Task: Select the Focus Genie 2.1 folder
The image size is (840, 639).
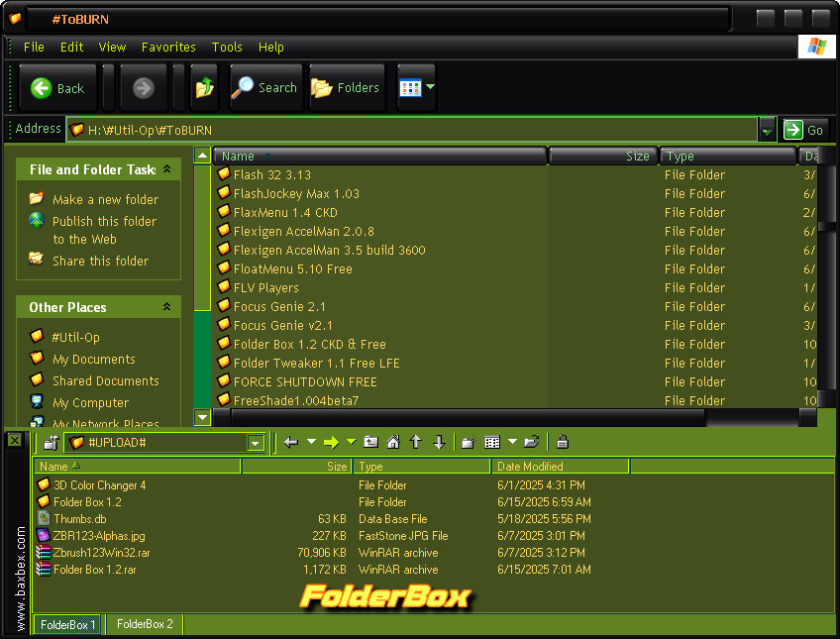Action: point(279,306)
